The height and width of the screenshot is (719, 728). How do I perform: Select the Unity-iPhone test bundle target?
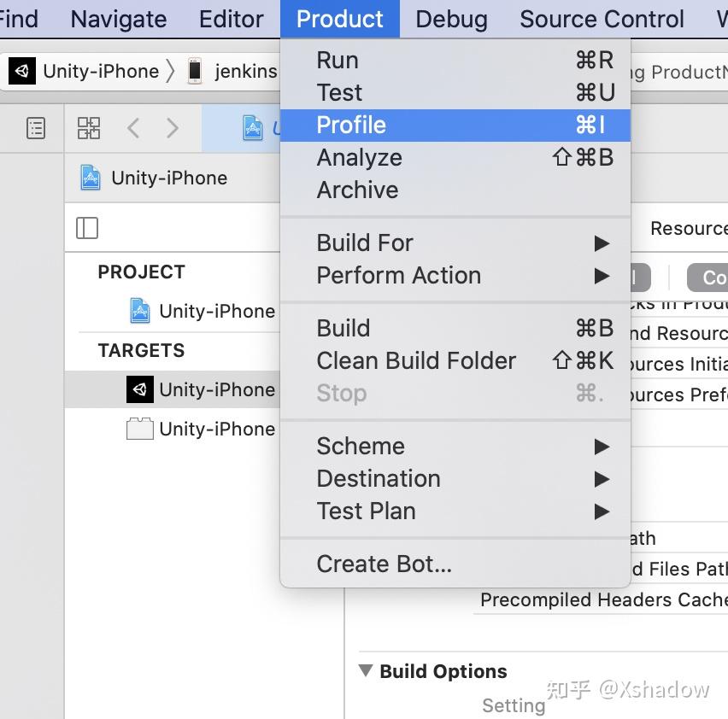pos(216,429)
